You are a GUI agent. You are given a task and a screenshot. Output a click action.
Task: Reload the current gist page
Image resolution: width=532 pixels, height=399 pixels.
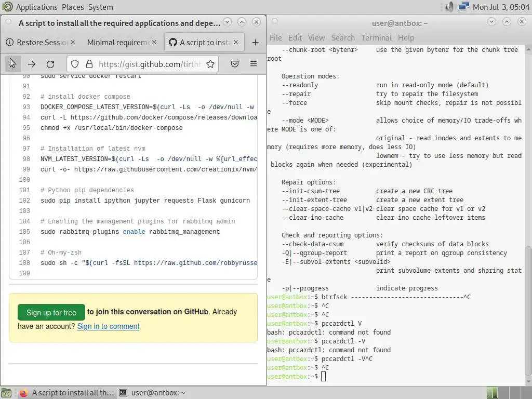tap(50, 64)
